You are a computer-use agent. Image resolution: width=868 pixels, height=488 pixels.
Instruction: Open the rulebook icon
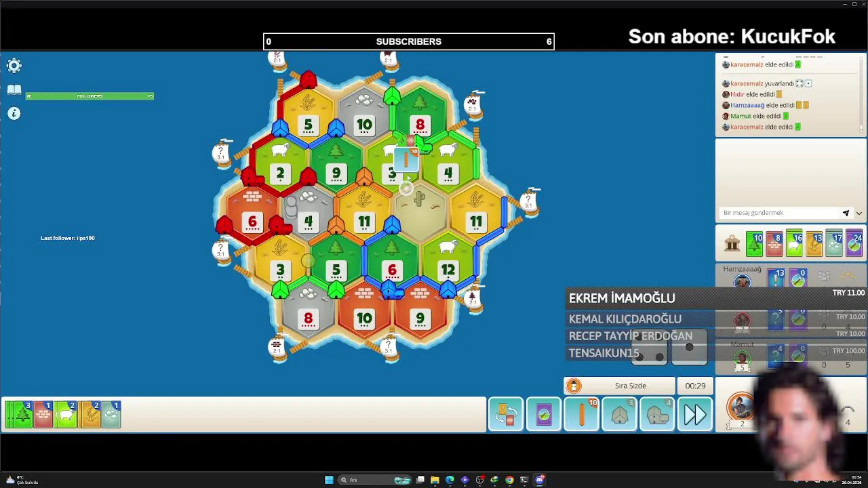pos(14,90)
